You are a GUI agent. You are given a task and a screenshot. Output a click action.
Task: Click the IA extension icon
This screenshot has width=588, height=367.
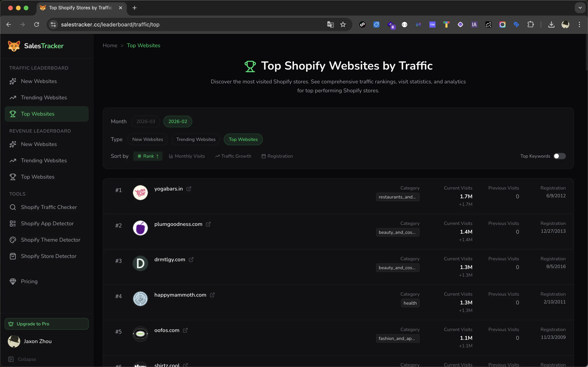(x=474, y=24)
